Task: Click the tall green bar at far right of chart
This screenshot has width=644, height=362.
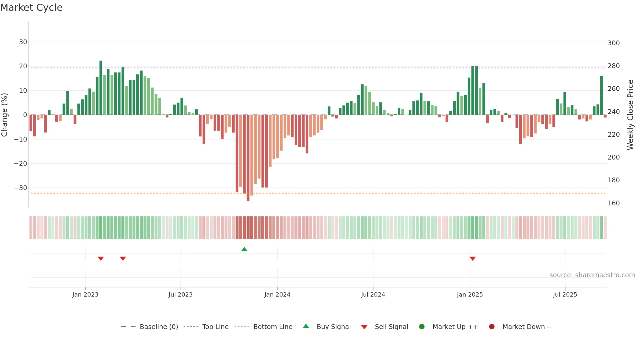Action: click(x=602, y=95)
